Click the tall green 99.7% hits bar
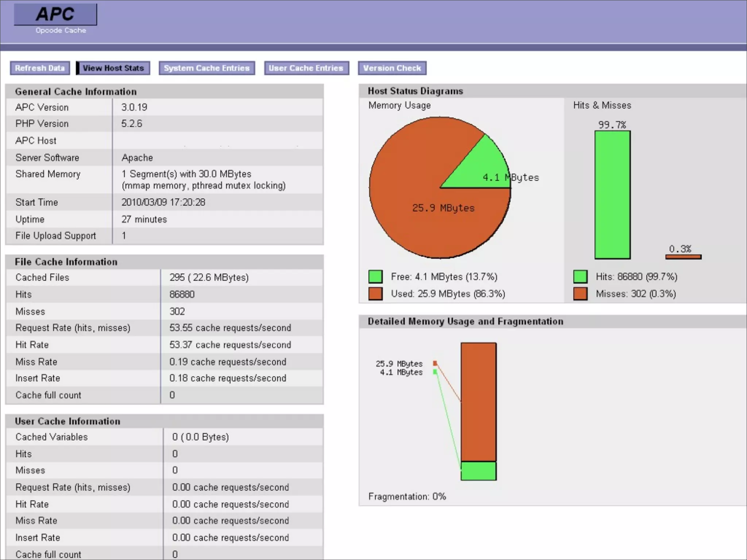This screenshot has height=560, width=747. (x=612, y=195)
